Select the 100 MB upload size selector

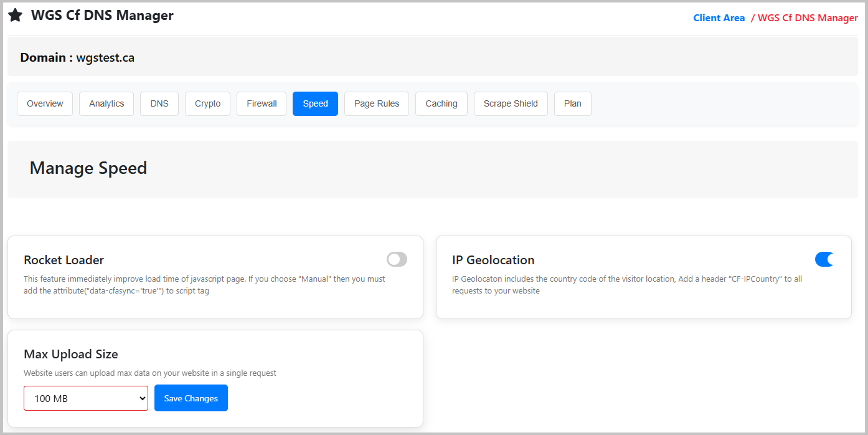tap(85, 398)
